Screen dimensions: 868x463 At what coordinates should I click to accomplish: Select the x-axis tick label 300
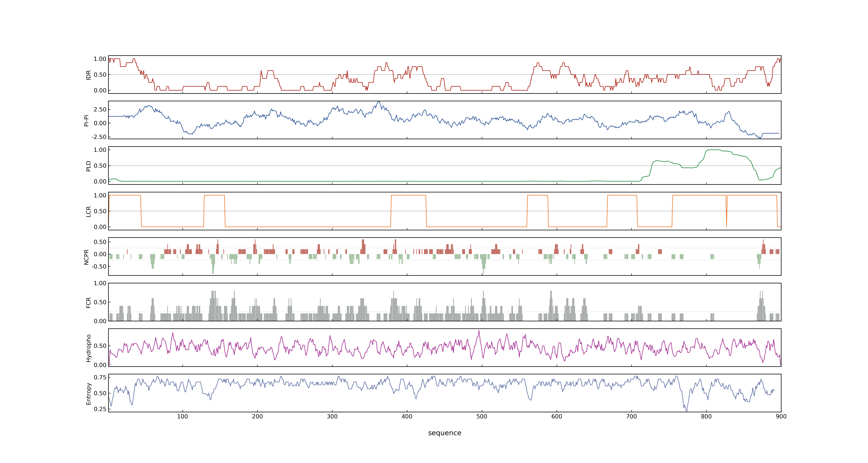332,416
